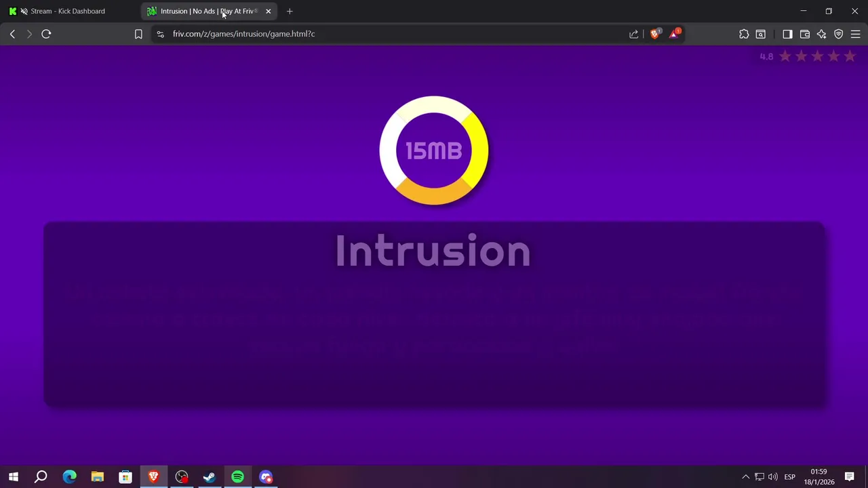The height and width of the screenshot is (488, 868).
Task: Click the first rating star
Action: pos(785,56)
